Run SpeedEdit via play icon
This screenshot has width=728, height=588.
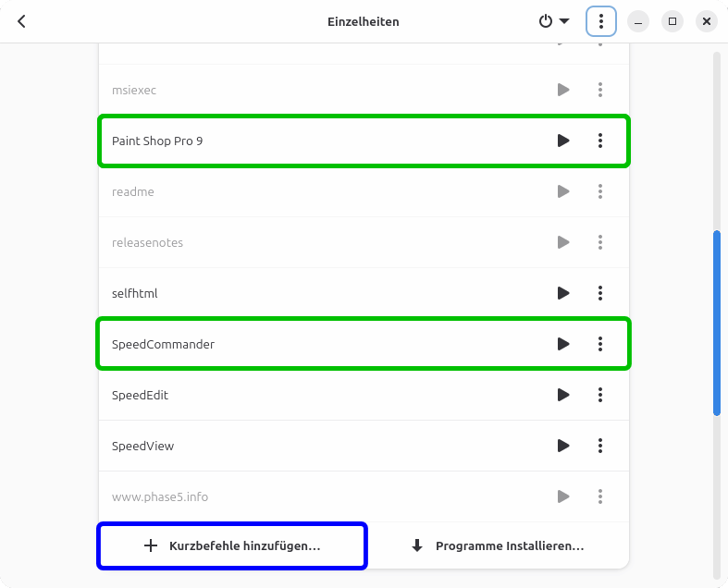coord(563,395)
